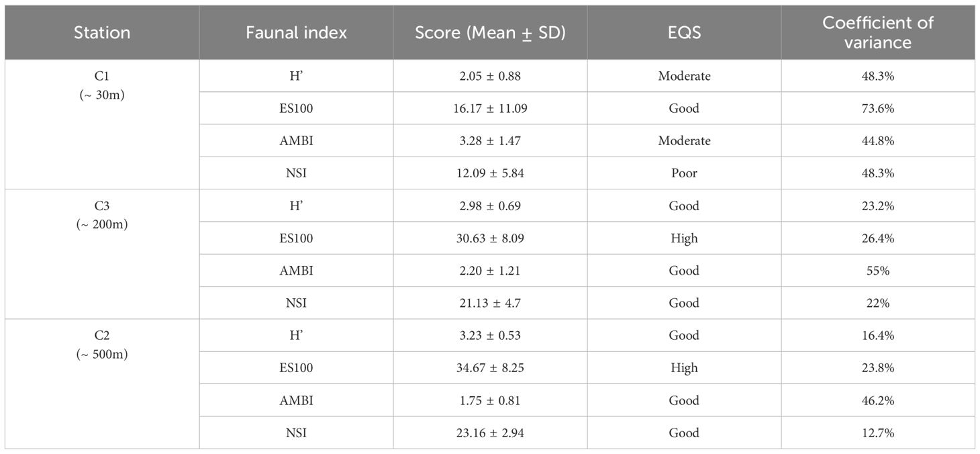This screenshot has width=980, height=454.
Task: Click the EQS column header
Action: point(684,32)
